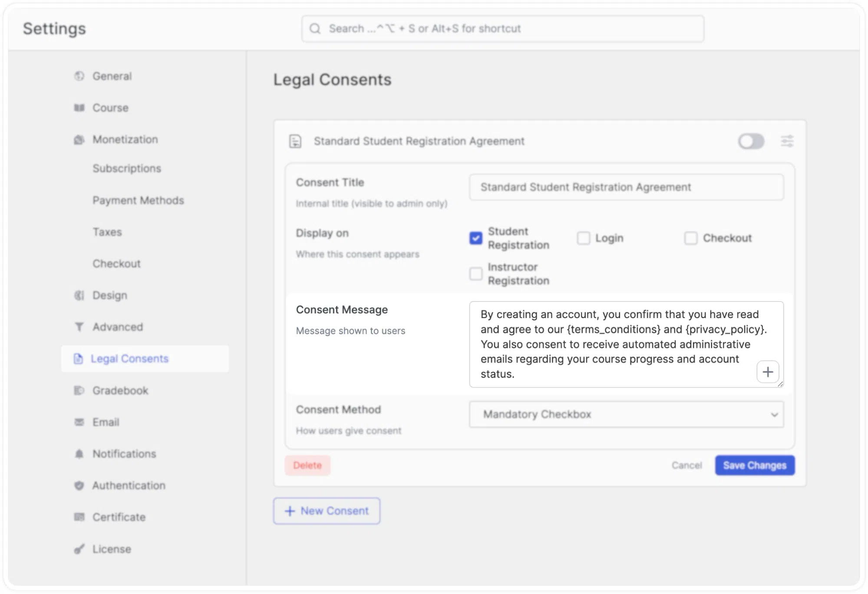Click the Notifications bell icon
Image resolution: width=868 pixels, height=594 pixels.
[79, 453]
